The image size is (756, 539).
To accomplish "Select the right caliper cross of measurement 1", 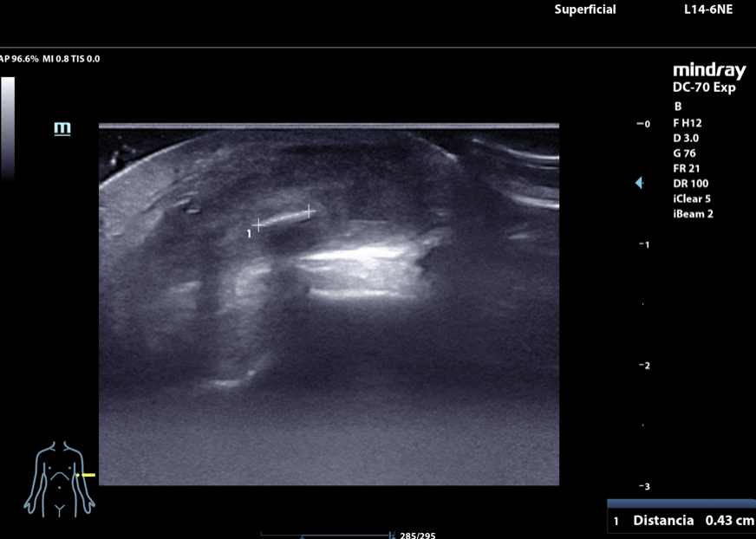I will [310, 211].
